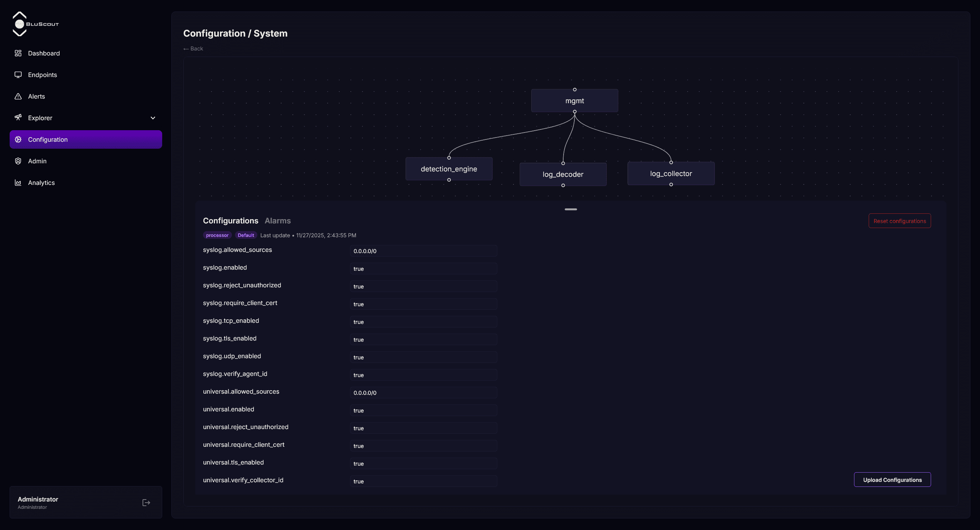Click the Admin shield icon
Image resolution: width=980 pixels, height=530 pixels.
coord(18,161)
